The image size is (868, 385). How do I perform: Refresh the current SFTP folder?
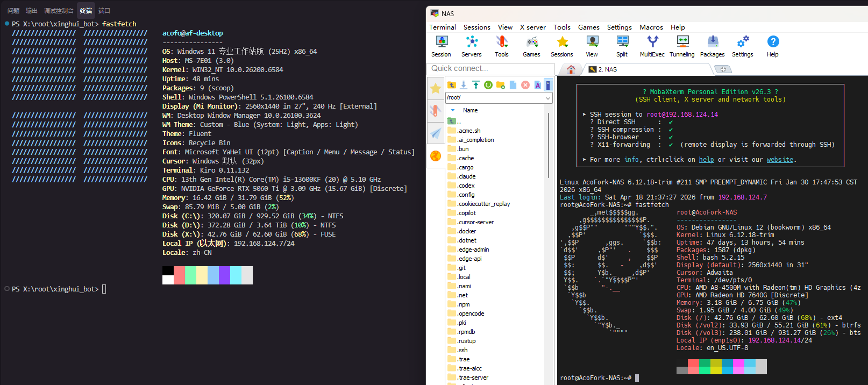point(488,85)
